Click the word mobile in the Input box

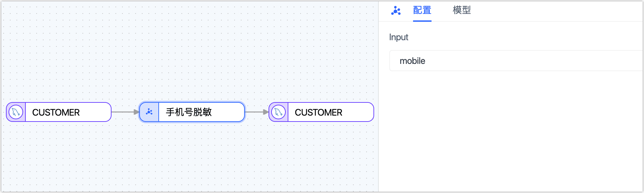(x=412, y=61)
